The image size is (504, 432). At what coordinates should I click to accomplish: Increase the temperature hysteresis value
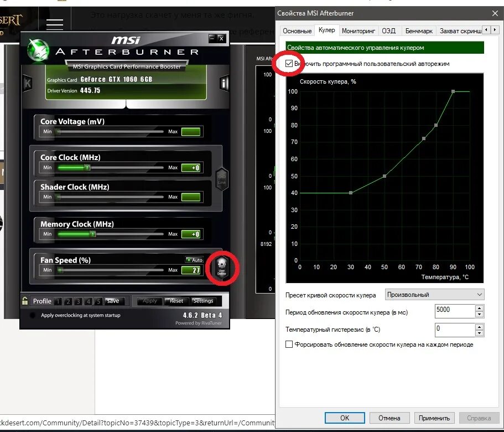pyautogui.click(x=479, y=327)
